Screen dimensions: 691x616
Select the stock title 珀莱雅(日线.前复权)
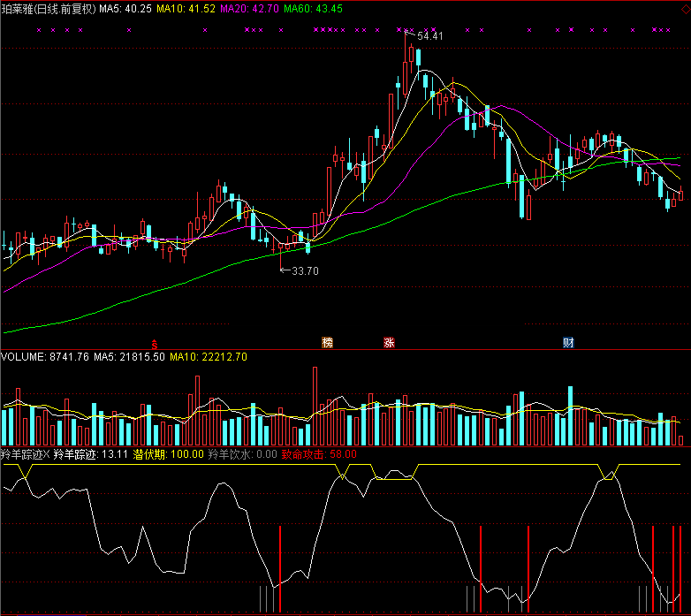coord(49,9)
